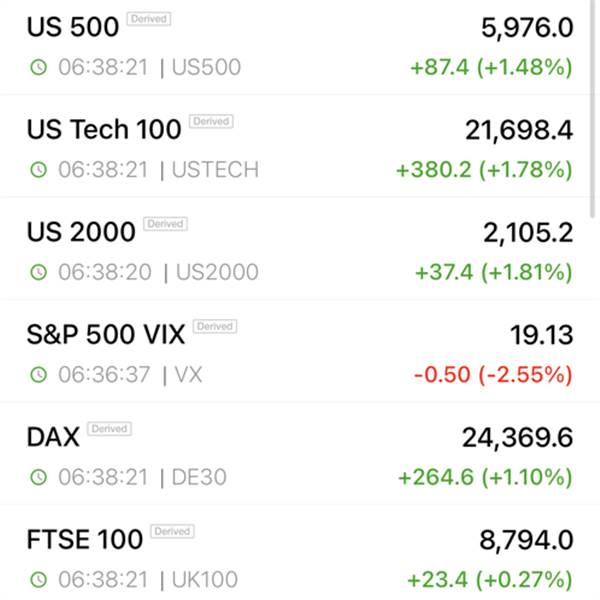
Task: Click the clock icon in FTSE 100 row
Action: click(38, 580)
